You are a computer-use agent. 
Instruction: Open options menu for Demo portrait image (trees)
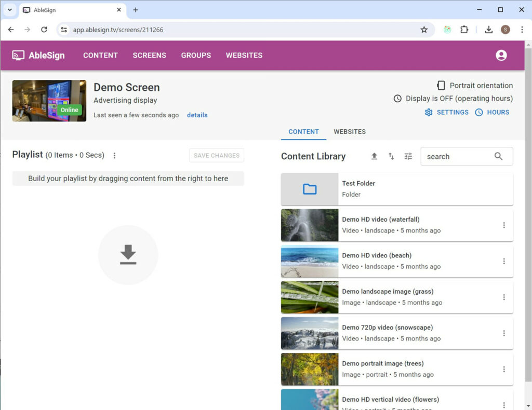[x=503, y=369]
